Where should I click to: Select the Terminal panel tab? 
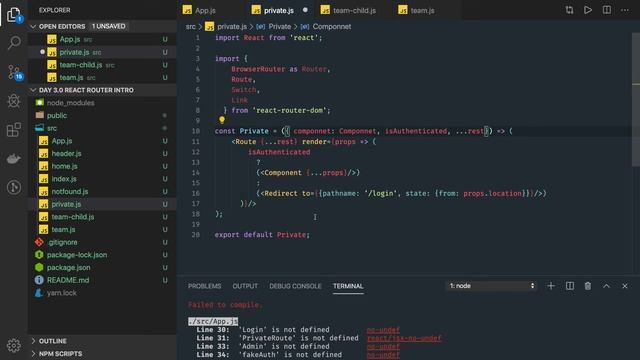pyautogui.click(x=348, y=286)
